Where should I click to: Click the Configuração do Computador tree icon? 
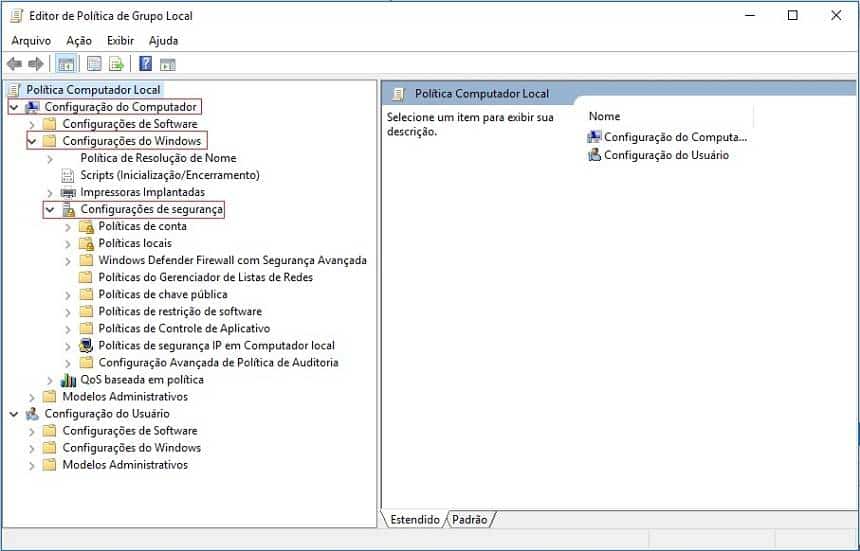(32, 107)
